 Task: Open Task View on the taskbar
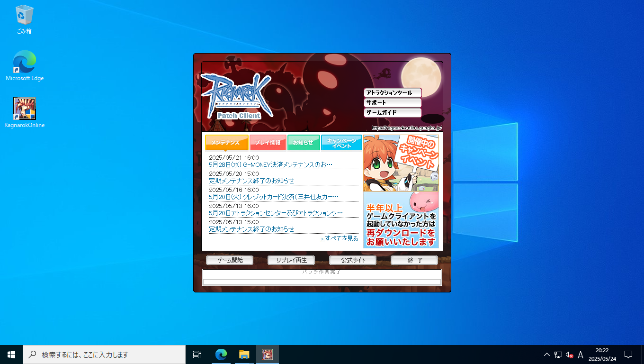point(197,355)
